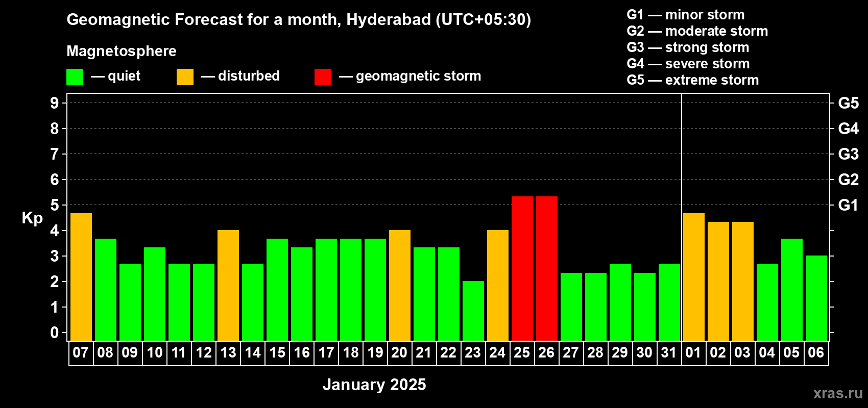Click the '— disturbed' legend text
Screen dimensions: 868x408
[x=240, y=76]
